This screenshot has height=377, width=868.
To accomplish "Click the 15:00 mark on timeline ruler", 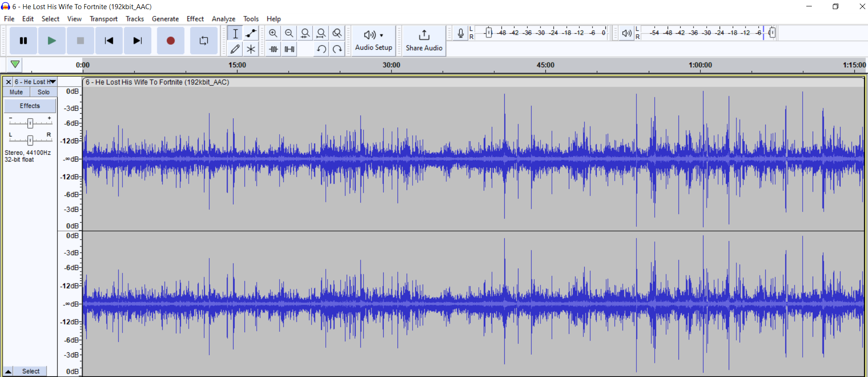I will tap(237, 65).
